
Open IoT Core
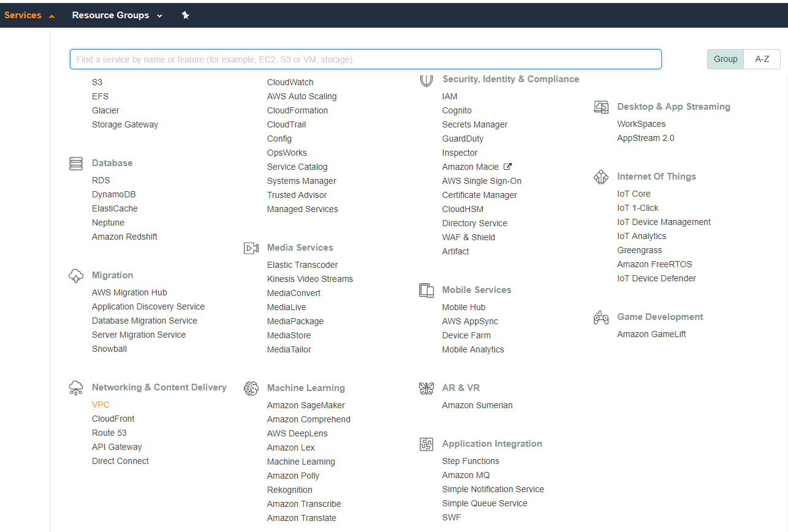[634, 194]
